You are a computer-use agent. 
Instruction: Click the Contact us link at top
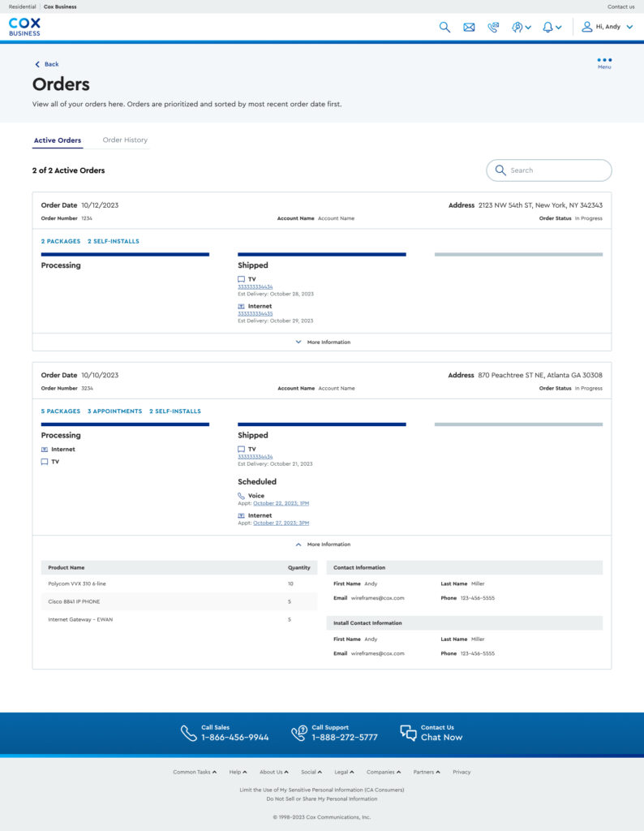click(x=620, y=6)
